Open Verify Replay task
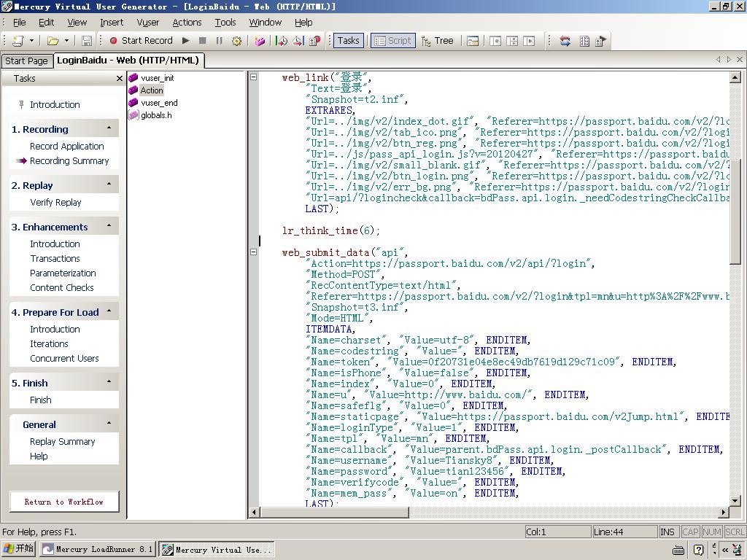The width and height of the screenshot is (747, 560). pos(55,203)
